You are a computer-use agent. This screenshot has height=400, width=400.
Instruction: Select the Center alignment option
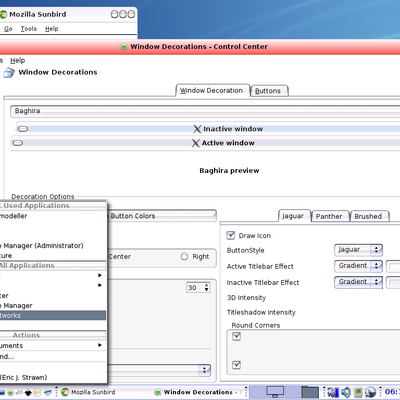pyautogui.click(x=120, y=257)
